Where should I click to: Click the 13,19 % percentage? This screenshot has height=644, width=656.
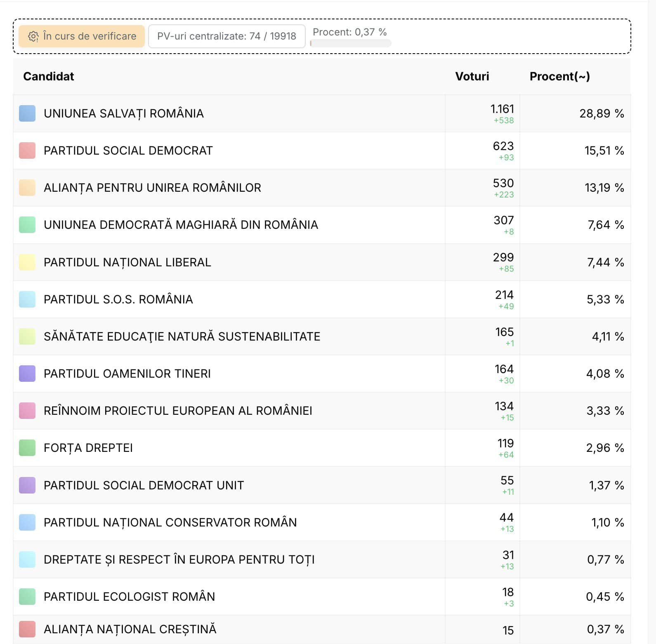click(604, 188)
